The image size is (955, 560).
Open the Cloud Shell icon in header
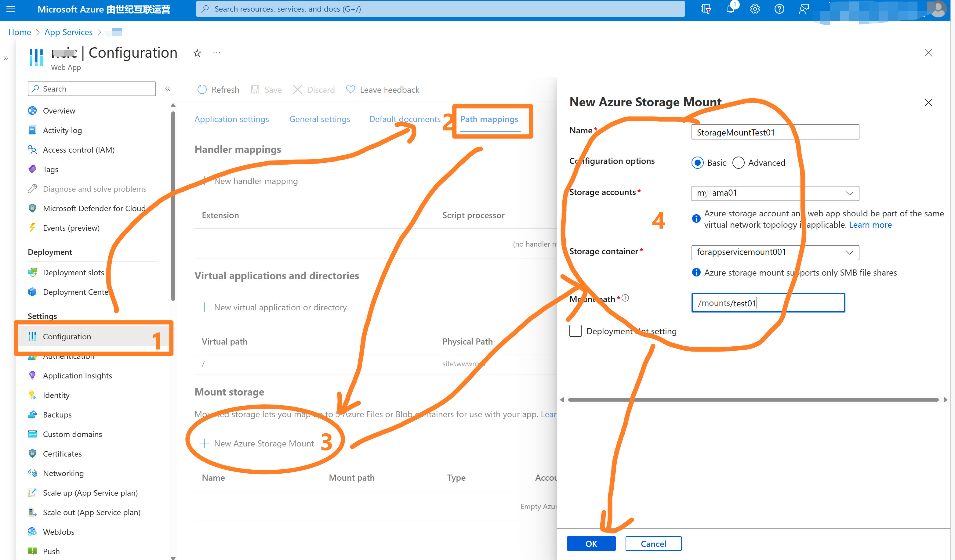coord(706,9)
